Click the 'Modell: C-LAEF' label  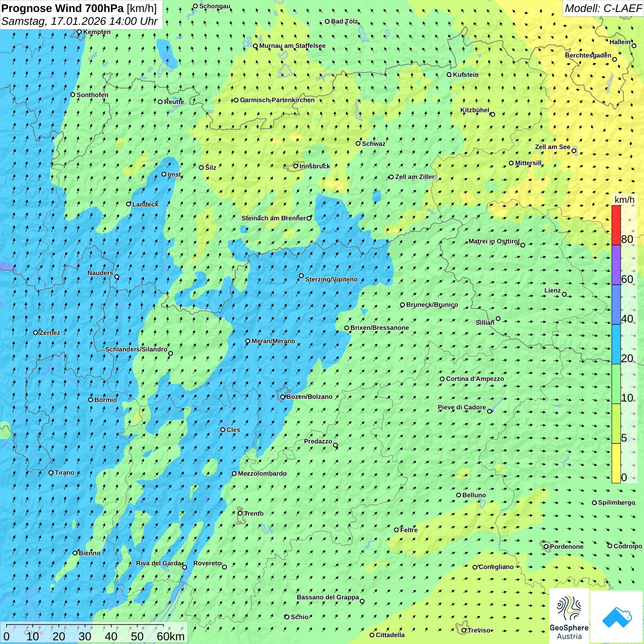[603, 8]
